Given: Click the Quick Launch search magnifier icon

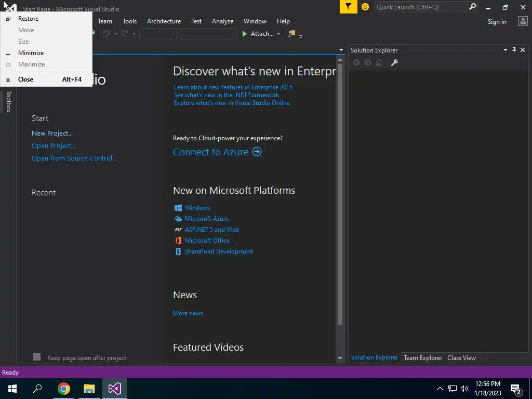Looking at the screenshot, I should pyautogui.click(x=472, y=7).
